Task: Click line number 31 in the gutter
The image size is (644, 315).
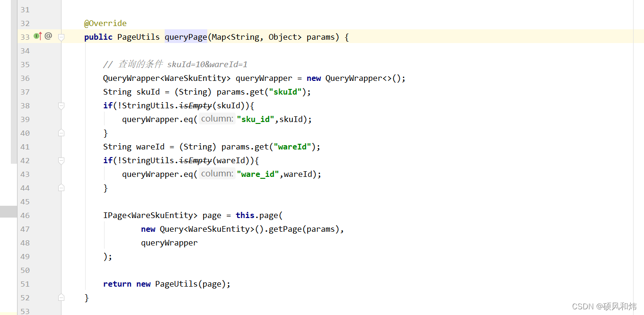Action: (25, 9)
